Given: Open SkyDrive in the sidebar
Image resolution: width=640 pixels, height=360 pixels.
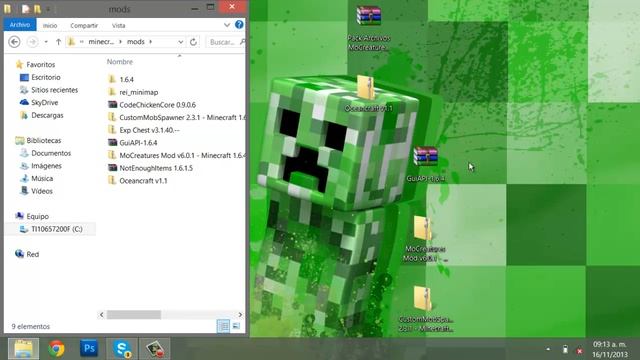Looking at the screenshot, I should pos(44,102).
